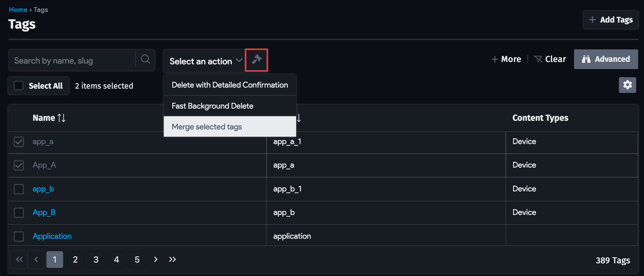Open Advanced search with binoculars icon

(606, 59)
